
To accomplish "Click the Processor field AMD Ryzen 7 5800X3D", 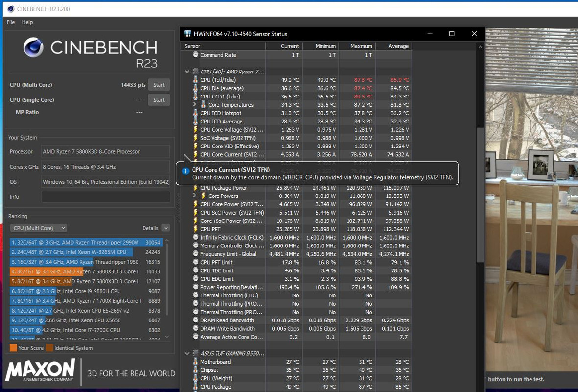I will 105,151.
